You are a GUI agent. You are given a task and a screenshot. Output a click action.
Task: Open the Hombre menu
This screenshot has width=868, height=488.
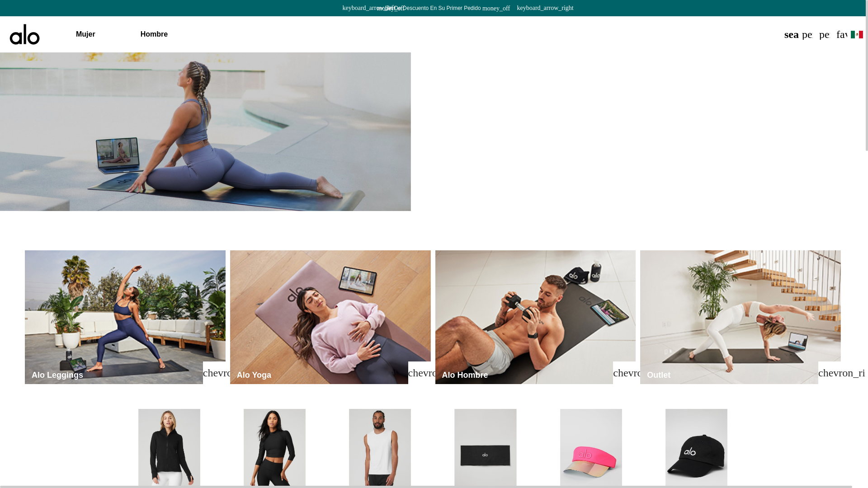[x=154, y=34]
